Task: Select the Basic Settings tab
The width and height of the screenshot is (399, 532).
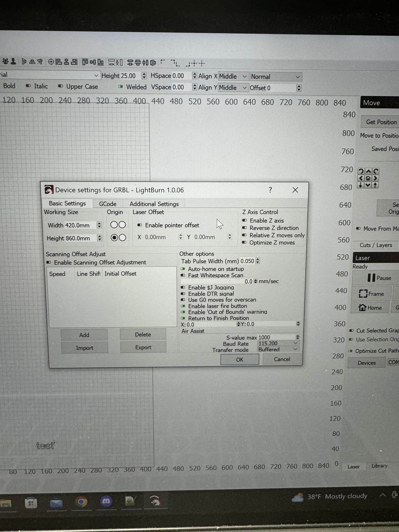Action: [x=67, y=203]
